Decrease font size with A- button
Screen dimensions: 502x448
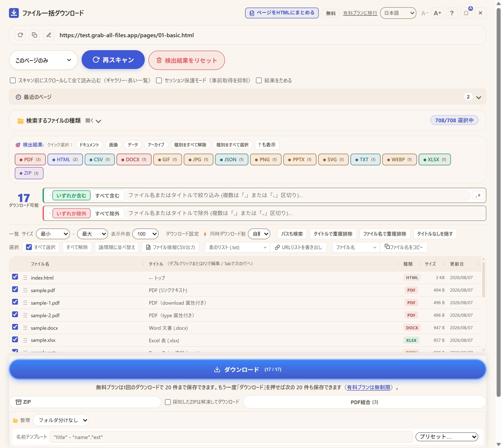[425, 13]
